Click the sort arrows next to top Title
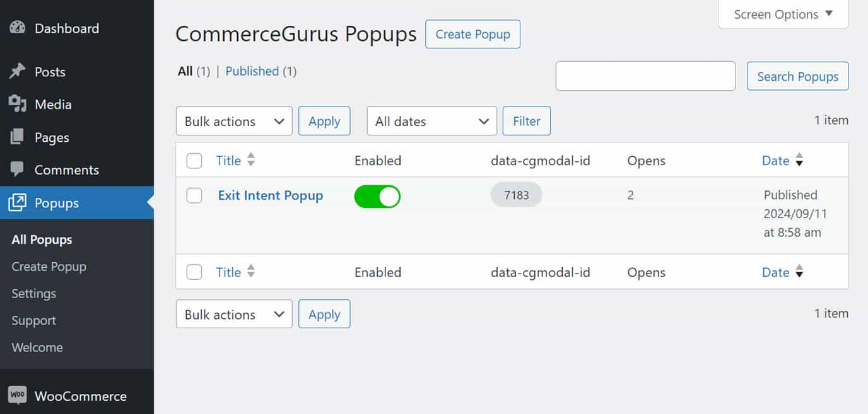868x414 pixels. click(x=251, y=160)
